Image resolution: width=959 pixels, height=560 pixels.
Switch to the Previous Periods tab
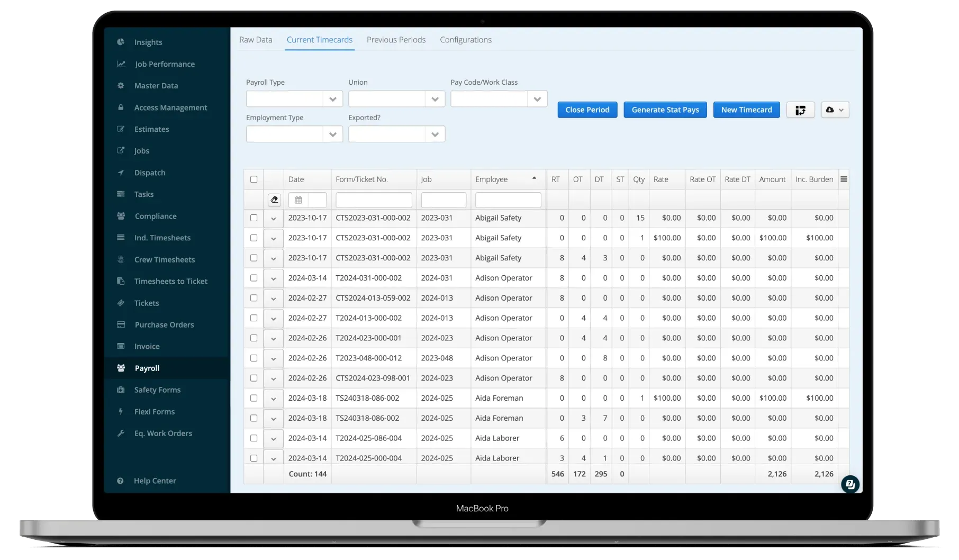tap(396, 39)
